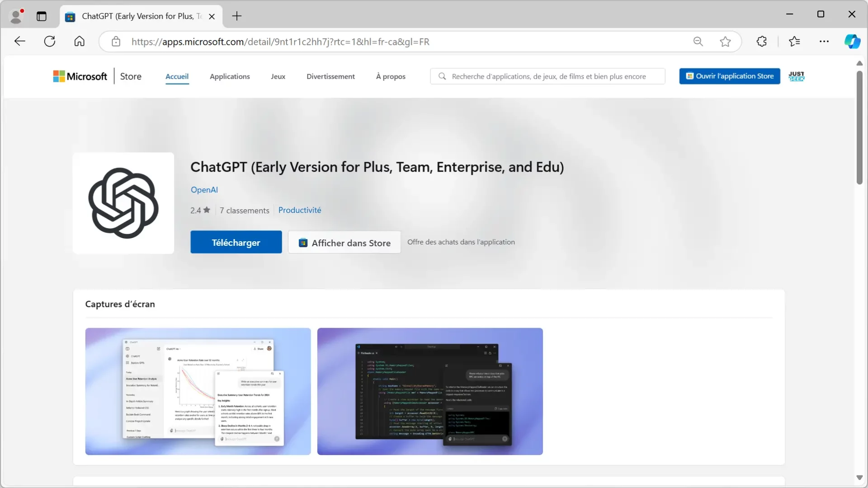
Task: Open the dark code editor screenshot
Action: [430, 391]
